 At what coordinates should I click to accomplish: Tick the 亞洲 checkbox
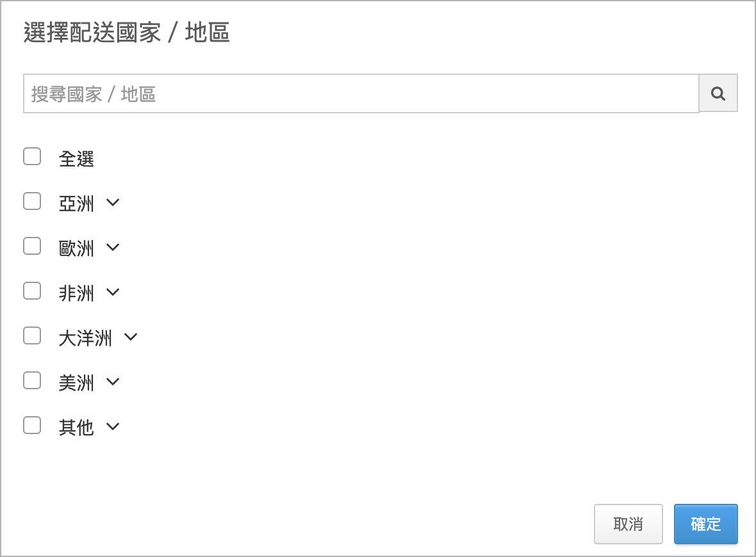[32, 202]
